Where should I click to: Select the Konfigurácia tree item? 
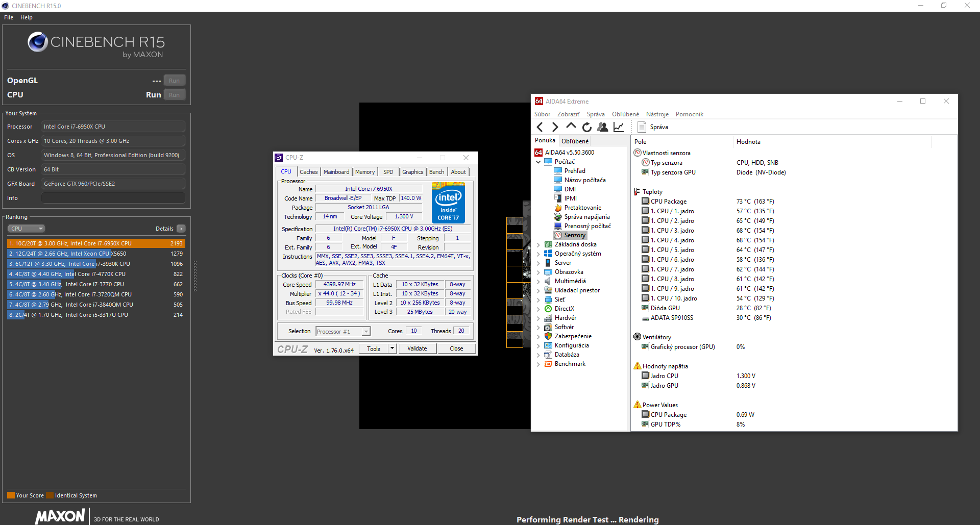click(x=572, y=345)
